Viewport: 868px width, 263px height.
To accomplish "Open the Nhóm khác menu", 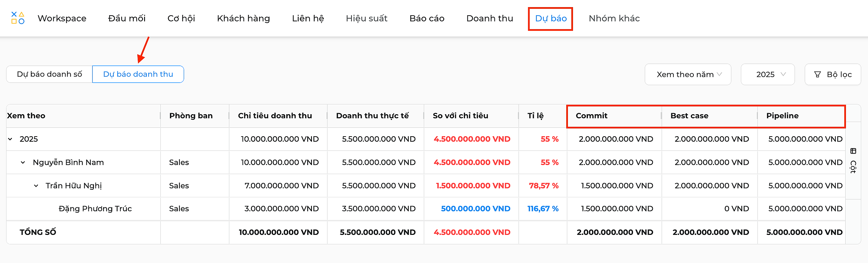I will (x=614, y=18).
